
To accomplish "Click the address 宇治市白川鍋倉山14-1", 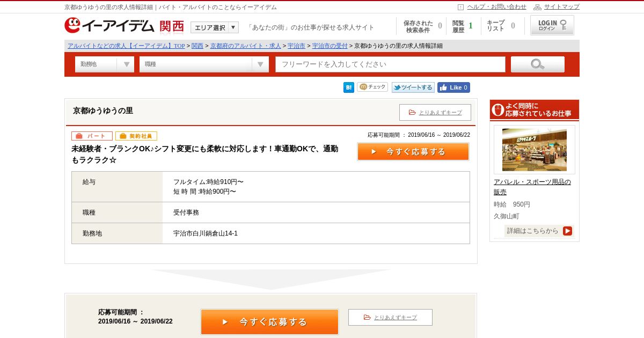I will 206,233.
